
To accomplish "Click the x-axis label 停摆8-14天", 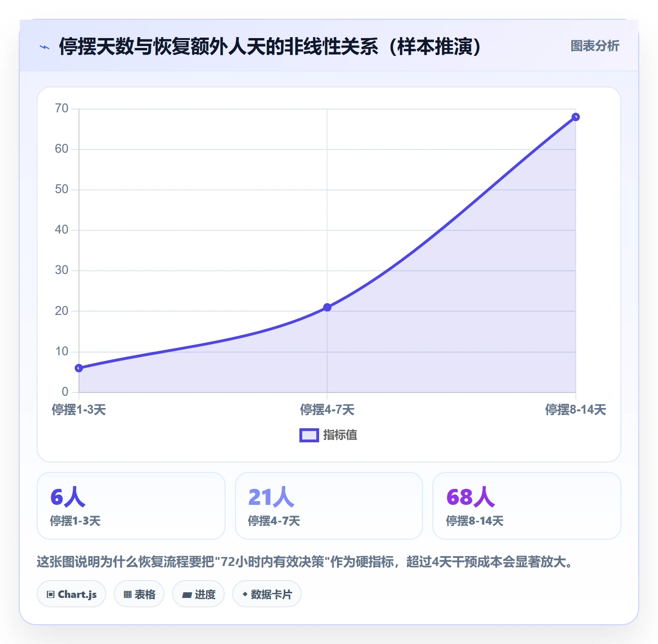I will [576, 410].
